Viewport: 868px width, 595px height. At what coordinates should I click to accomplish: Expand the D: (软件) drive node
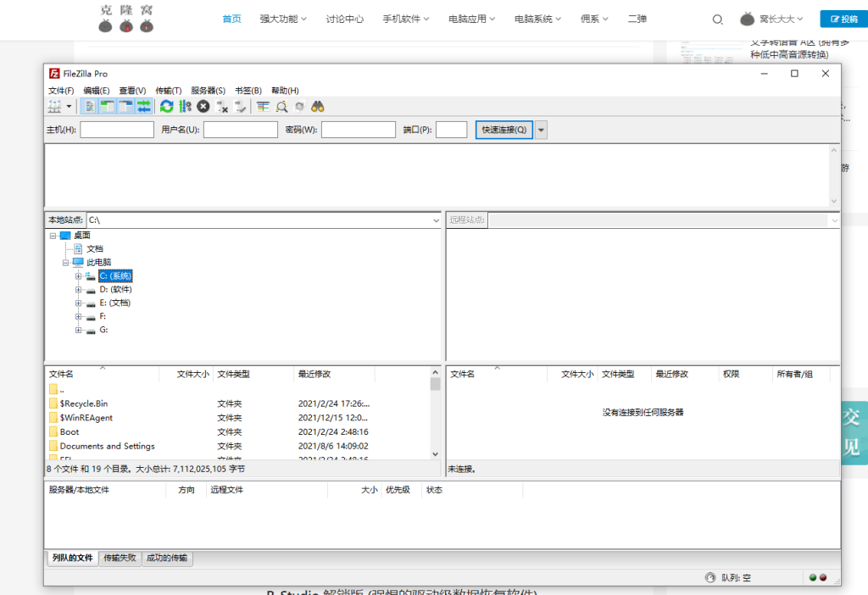[79, 290]
